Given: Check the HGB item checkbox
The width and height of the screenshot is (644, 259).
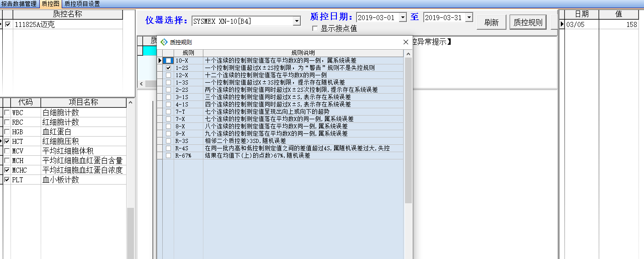Looking at the screenshot, I should pyautogui.click(x=7, y=132).
